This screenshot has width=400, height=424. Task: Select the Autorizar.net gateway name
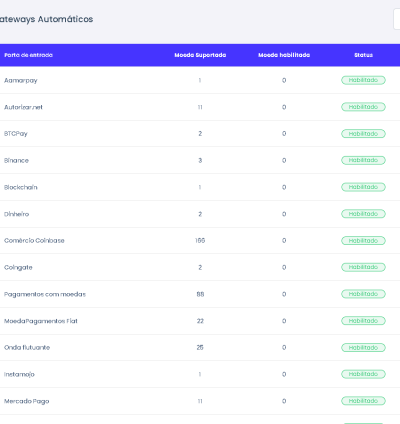coord(23,107)
